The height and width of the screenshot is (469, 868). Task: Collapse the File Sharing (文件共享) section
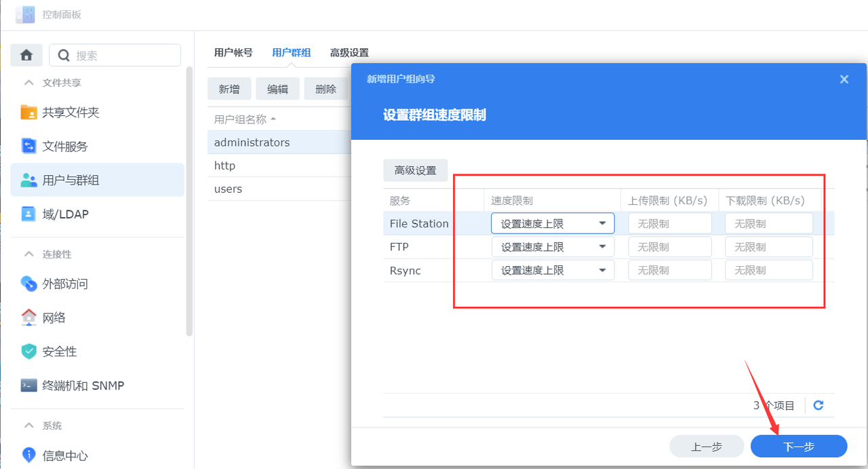(x=28, y=83)
